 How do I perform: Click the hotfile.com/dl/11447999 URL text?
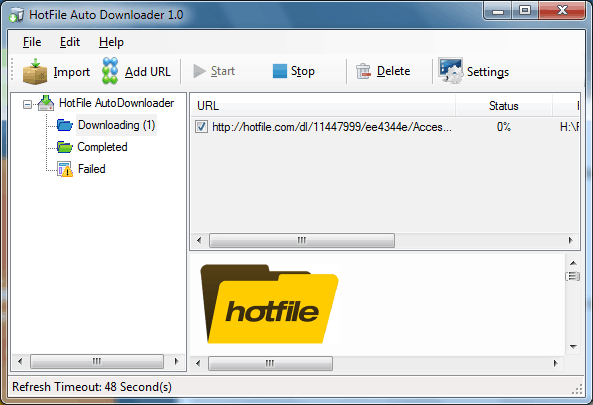(x=332, y=127)
